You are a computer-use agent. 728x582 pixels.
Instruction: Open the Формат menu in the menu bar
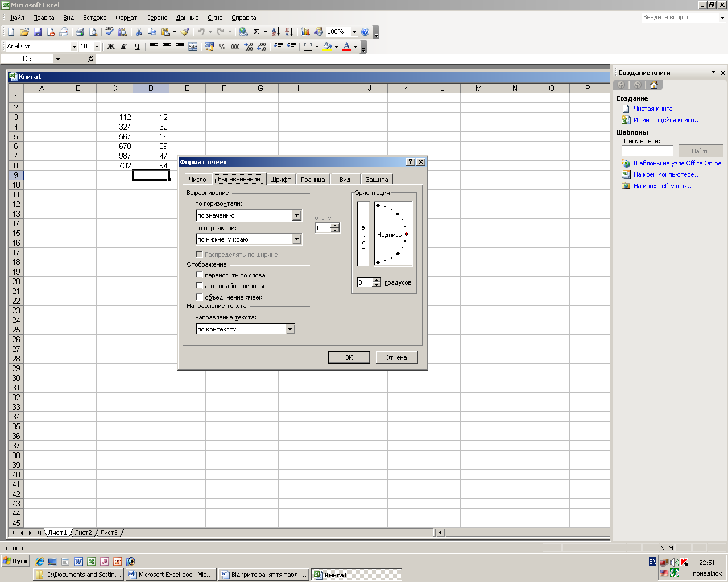[126, 18]
